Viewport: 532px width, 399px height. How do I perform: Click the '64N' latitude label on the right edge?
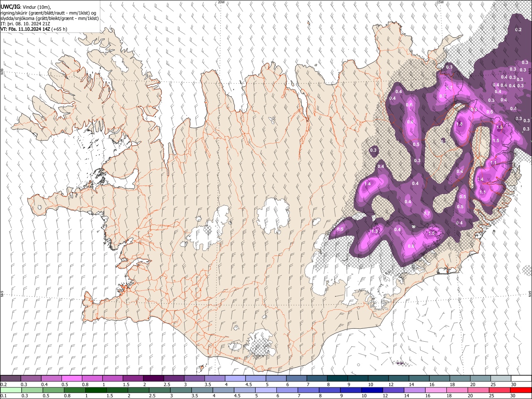[x=530, y=293]
